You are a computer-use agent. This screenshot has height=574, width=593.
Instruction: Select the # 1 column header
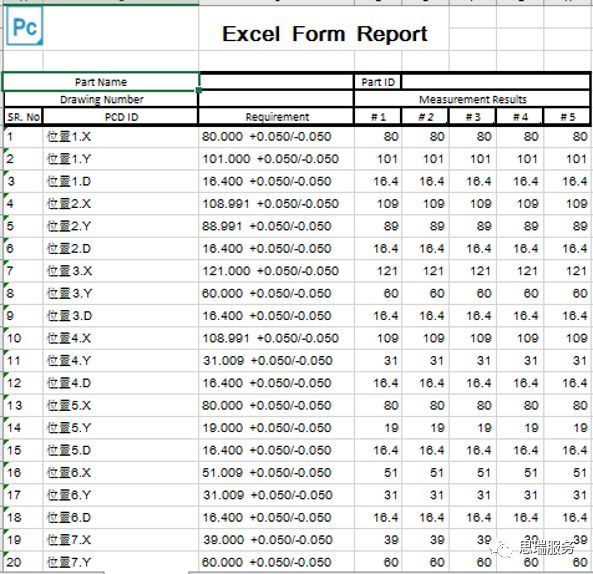[377, 116]
